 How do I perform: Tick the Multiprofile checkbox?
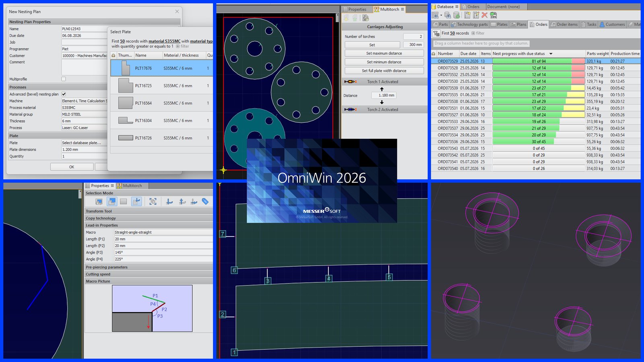[x=64, y=79]
